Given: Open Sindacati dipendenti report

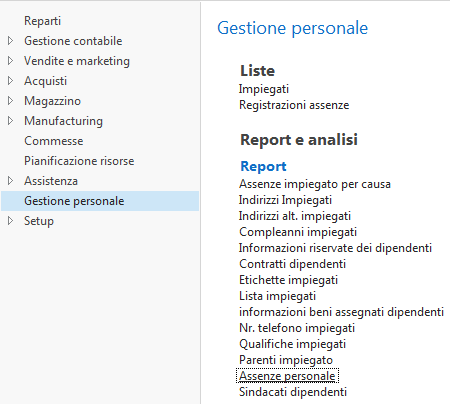Looking at the screenshot, I should [293, 392].
